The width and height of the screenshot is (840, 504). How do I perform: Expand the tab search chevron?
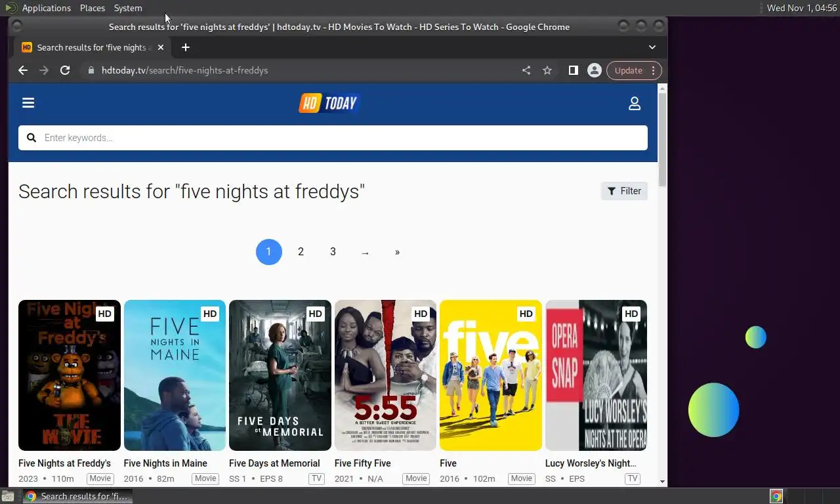point(652,47)
